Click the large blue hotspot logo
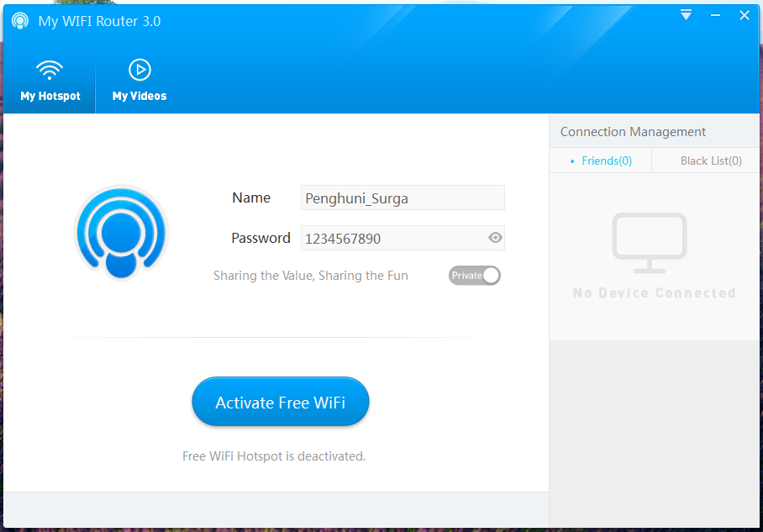 click(121, 232)
